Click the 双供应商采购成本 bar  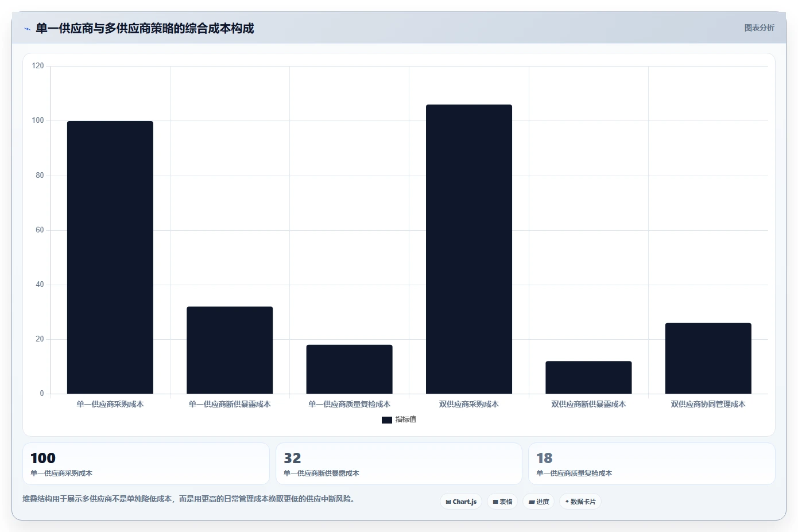(x=469, y=249)
